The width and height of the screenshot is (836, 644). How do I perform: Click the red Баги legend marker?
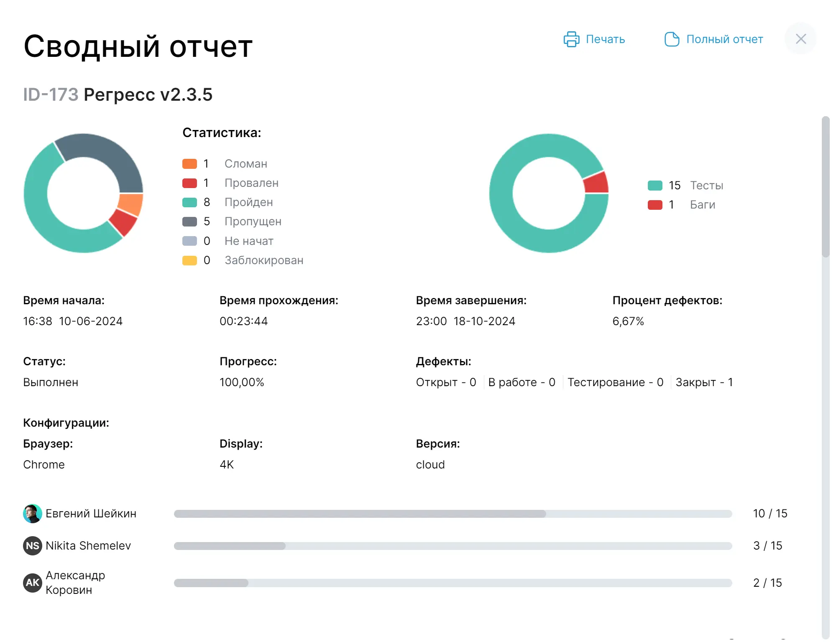655,204
